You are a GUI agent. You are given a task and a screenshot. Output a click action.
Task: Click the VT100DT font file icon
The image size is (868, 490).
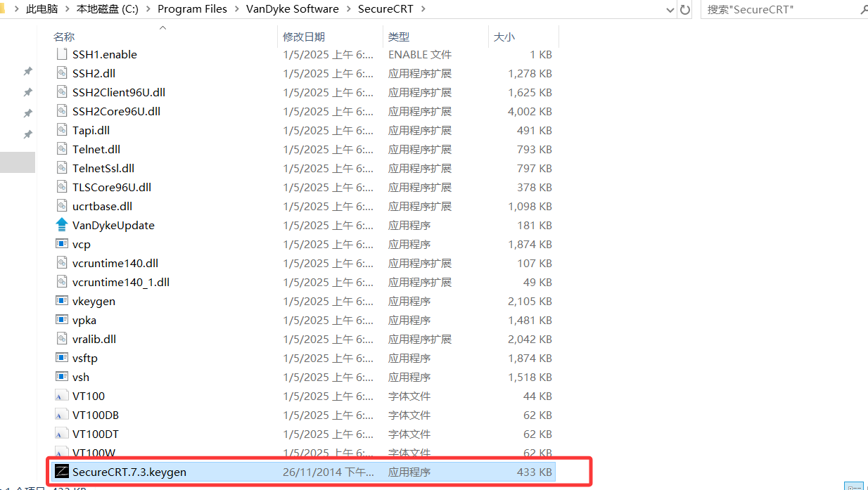click(x=62, y=434)
